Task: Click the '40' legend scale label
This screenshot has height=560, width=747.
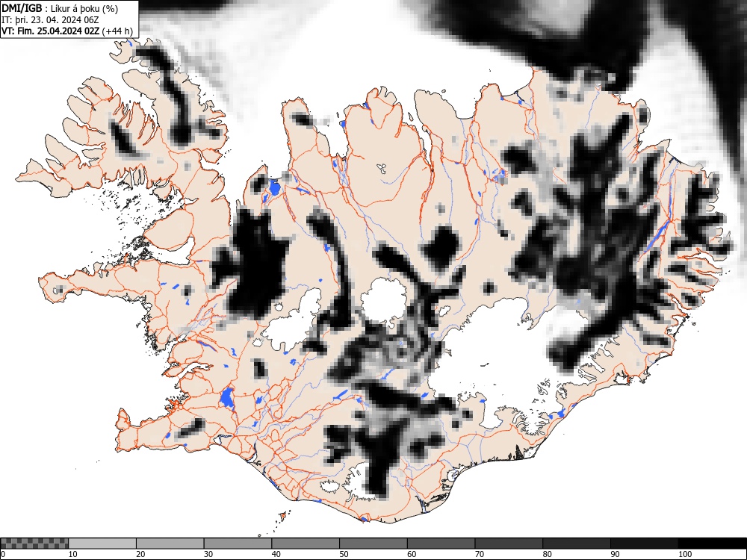Action: pos(276,554)
